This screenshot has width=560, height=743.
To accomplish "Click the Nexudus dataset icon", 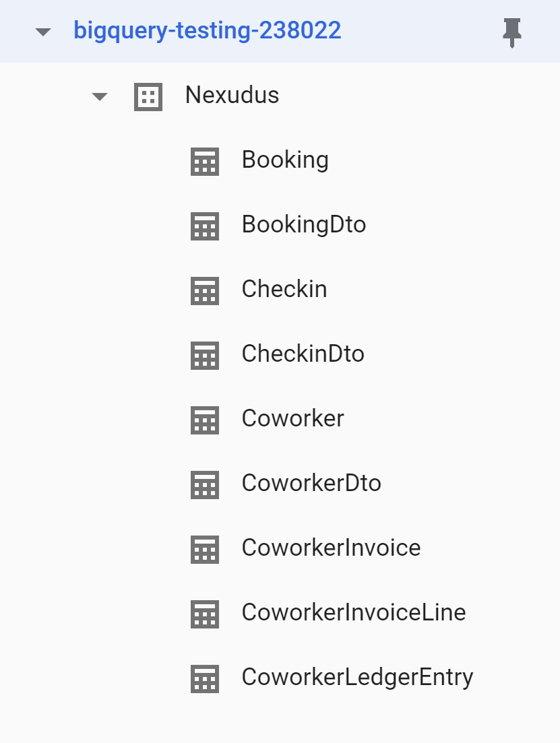I will tap(148, 97).
